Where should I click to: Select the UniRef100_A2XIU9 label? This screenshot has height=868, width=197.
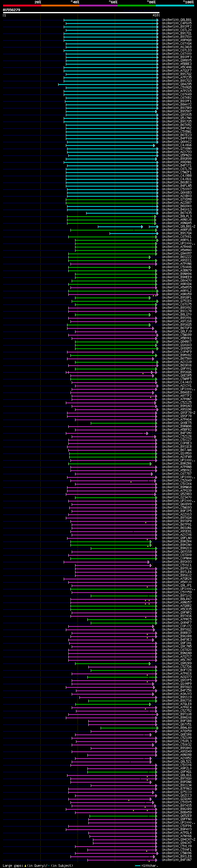(x=177, y=362)
